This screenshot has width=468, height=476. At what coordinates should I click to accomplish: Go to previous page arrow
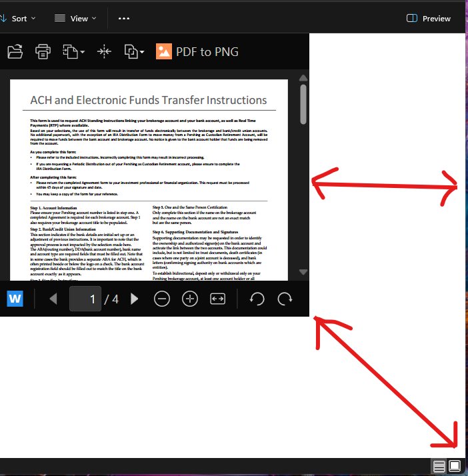click(53, 299)
